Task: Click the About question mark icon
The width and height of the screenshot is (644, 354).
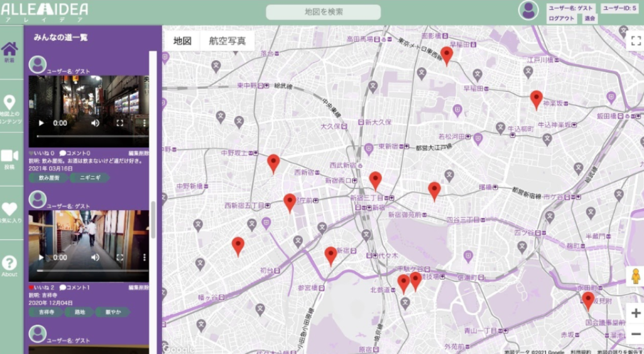Action: [9, 263]
